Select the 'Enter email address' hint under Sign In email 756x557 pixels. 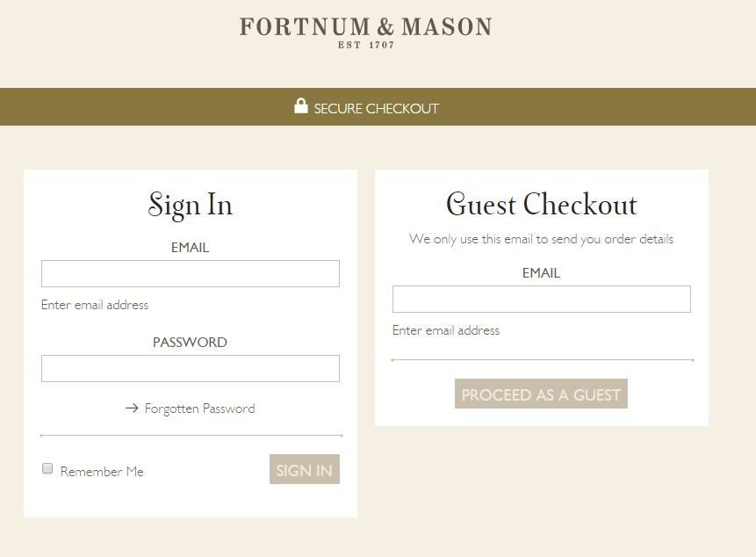[x=95, y=305]
